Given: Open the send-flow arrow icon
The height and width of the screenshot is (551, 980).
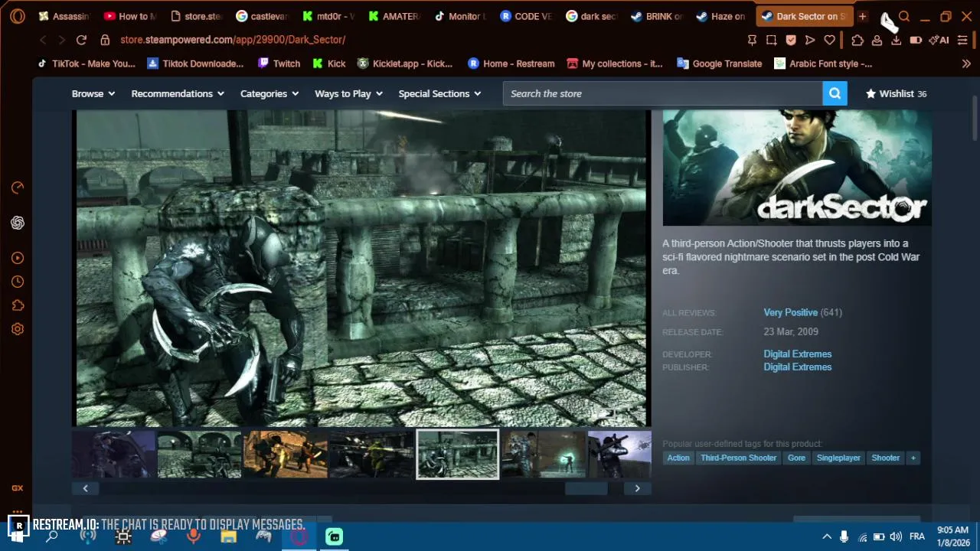Looking at the screenshot, I should point(810,40).
